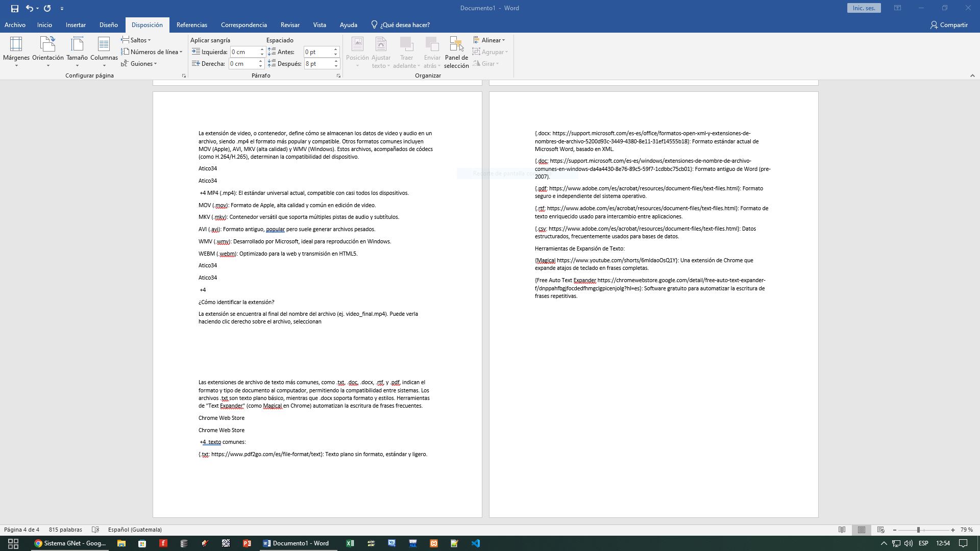The height and width of the screenshot is (551, 980).
Task: Open the Panel de selección
Action: tap(456, 52)
